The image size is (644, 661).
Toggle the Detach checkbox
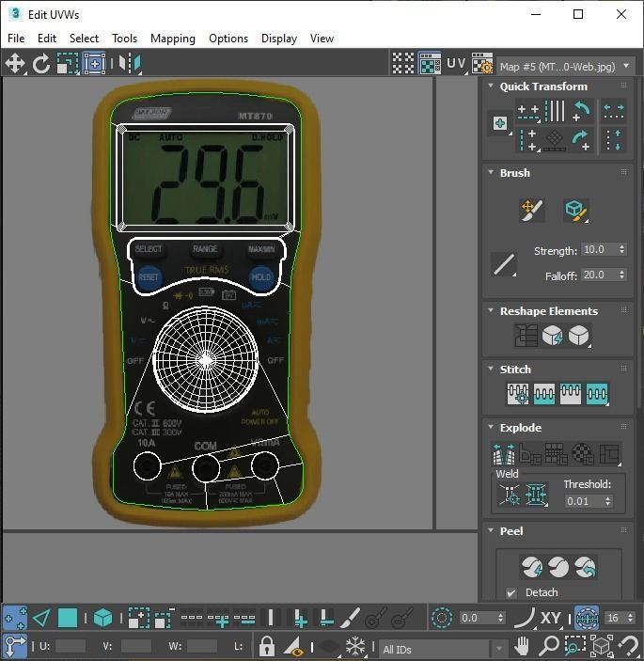[511, 592]
